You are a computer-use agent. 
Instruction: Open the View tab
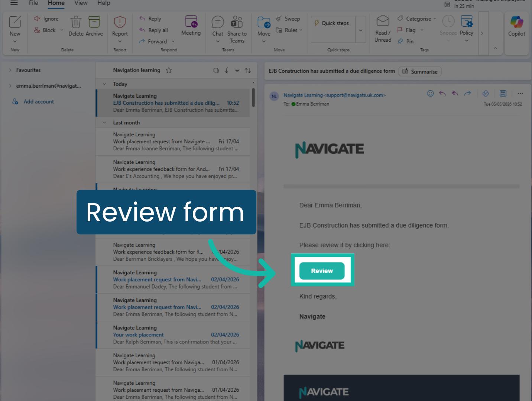click(81, 3)
